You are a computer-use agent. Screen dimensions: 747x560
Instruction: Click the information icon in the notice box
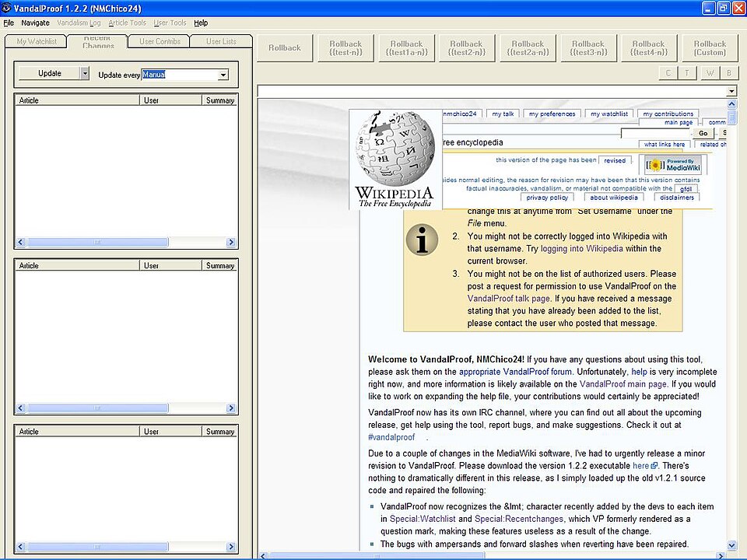tap(422, 240)
